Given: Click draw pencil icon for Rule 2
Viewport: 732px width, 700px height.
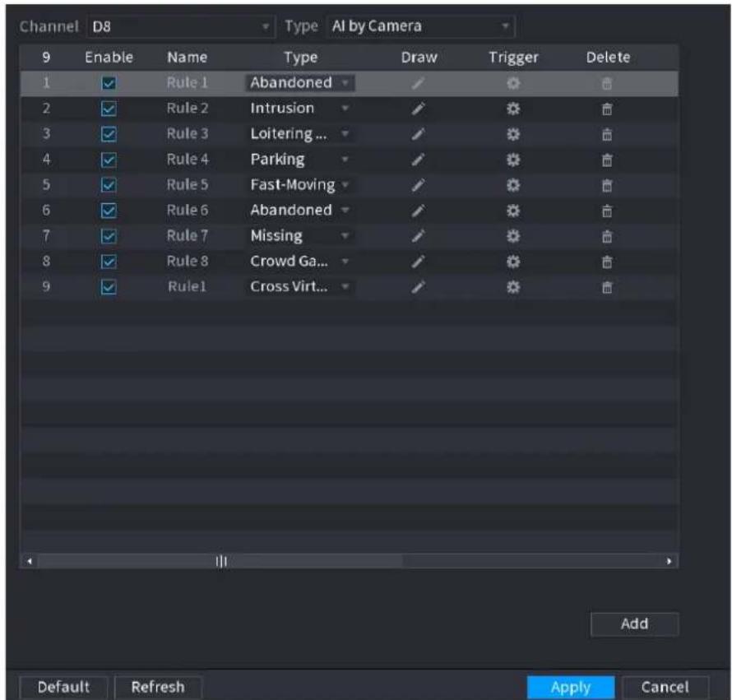Looking at the screenshot, I should [418, 109].
